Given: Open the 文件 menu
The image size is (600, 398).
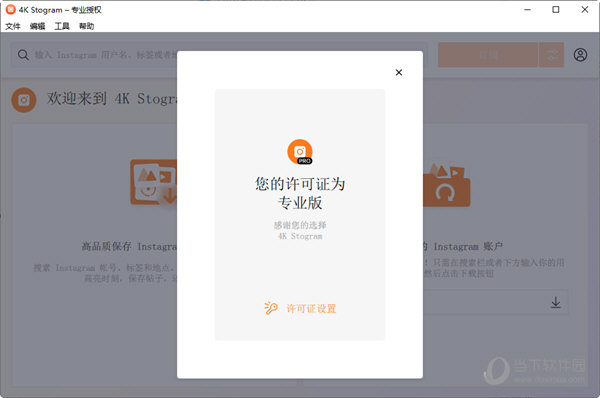Looking at the screenshot, I should [13, 26].
